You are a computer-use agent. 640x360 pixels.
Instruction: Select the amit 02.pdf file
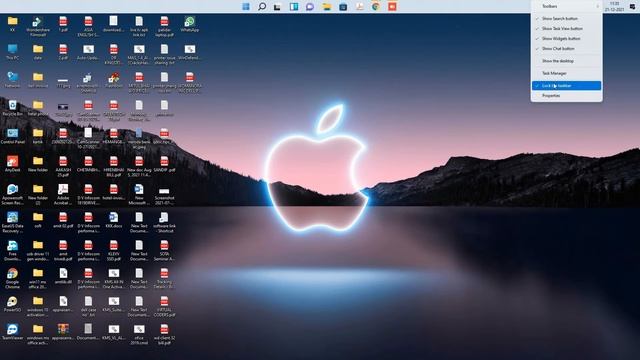click(x=63, y=220)
